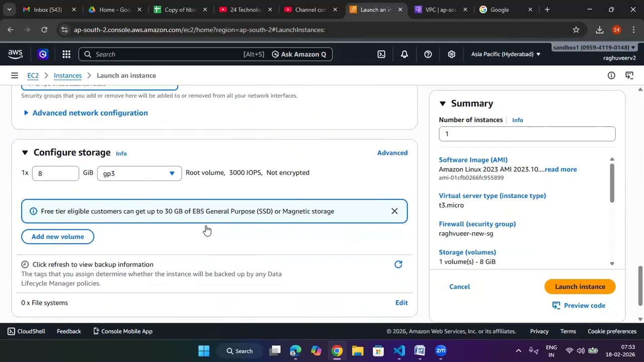
Task: Open notifications bell
Action: click(405, 54)
